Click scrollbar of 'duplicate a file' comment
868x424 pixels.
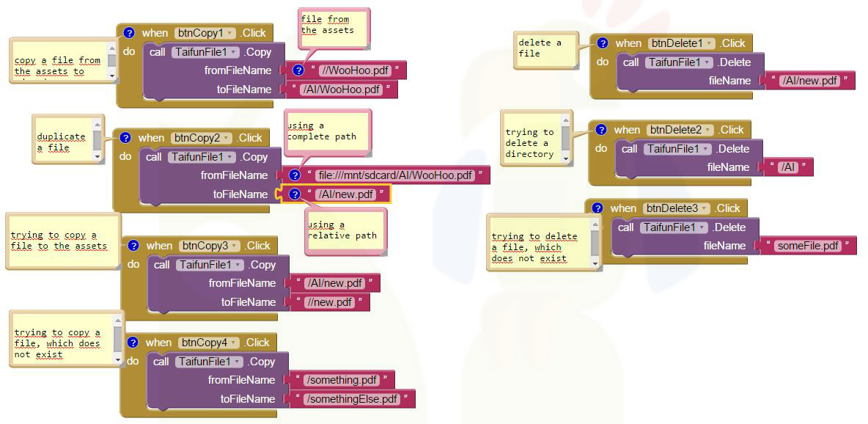[x=98, y=139]
